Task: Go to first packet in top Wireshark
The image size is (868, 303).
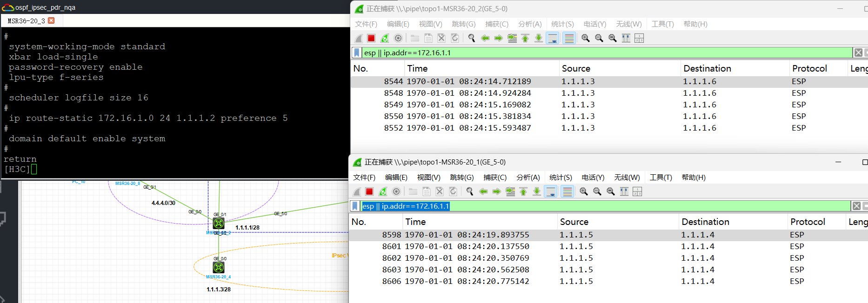Action: 525,38
